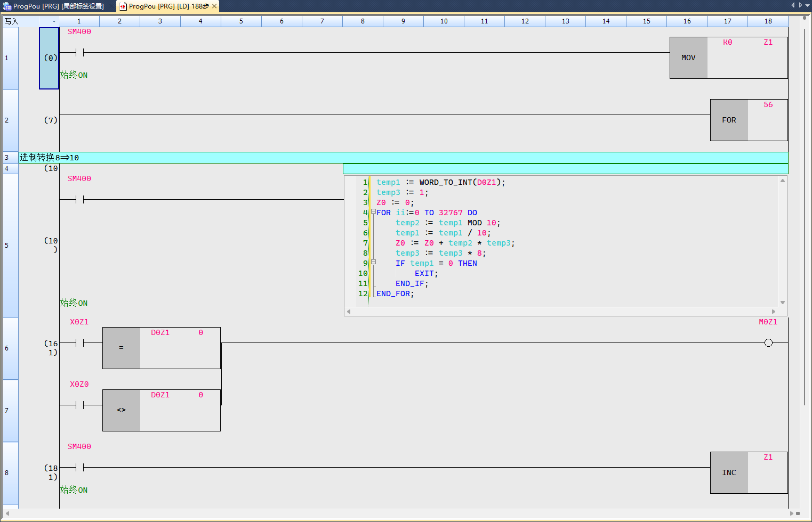Screen dimensions: 812x522
Task: Close the ProgPou [LD] 188步 tab
Action: click(214, 6)
